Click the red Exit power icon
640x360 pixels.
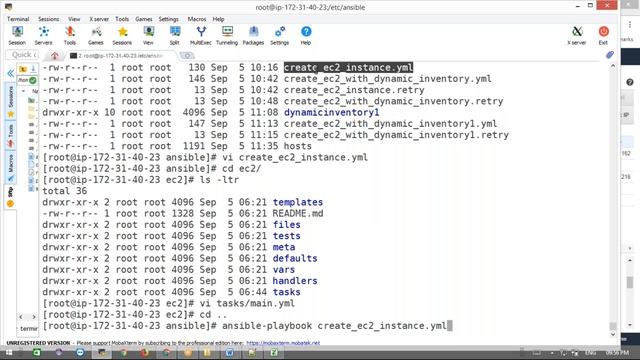(603, 35)
